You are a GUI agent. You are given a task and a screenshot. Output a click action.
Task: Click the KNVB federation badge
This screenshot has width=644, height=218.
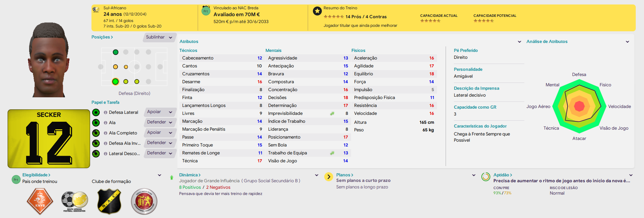(40, 201)
